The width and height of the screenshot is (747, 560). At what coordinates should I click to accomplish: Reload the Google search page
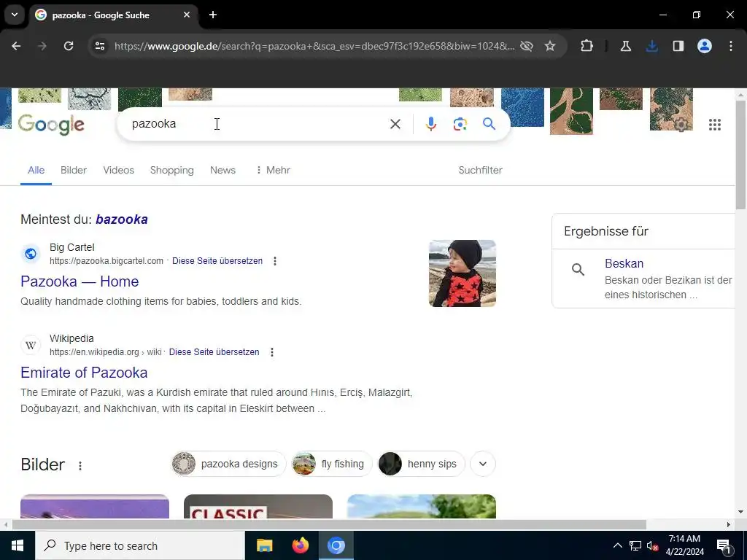[x=69, y=46]
